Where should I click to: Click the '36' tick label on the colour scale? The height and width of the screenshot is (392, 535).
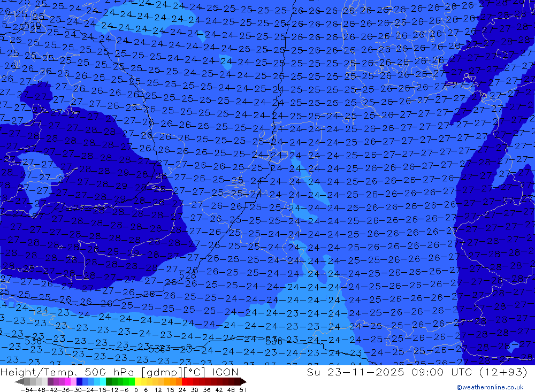tap(207, 390)
